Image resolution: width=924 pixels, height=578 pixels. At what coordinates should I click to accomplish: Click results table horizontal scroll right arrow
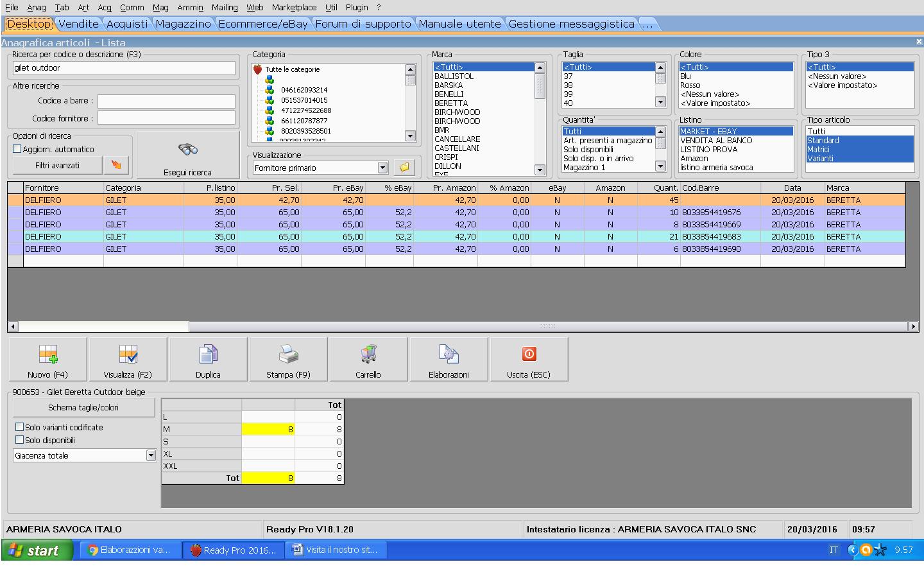click(913, 327)
